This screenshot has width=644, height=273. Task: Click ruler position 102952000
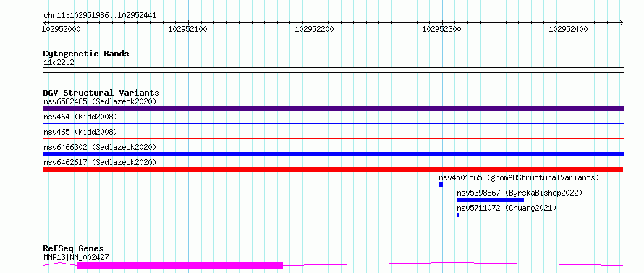coord(62,29)
